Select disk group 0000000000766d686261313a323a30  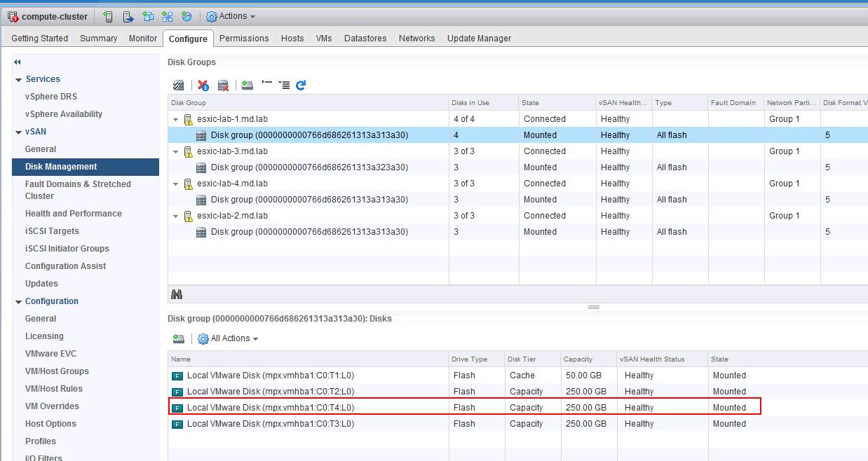(x=517, y=167)
